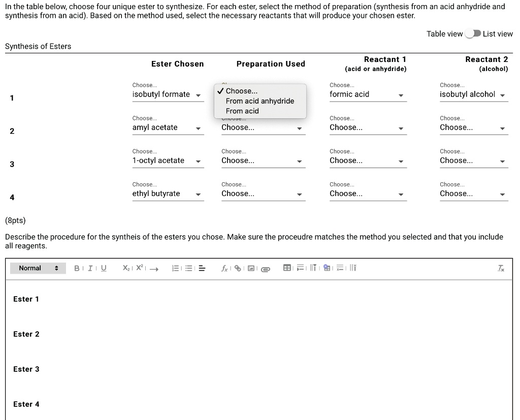Apply italic formatting in the editor

[x=89, y=268]
